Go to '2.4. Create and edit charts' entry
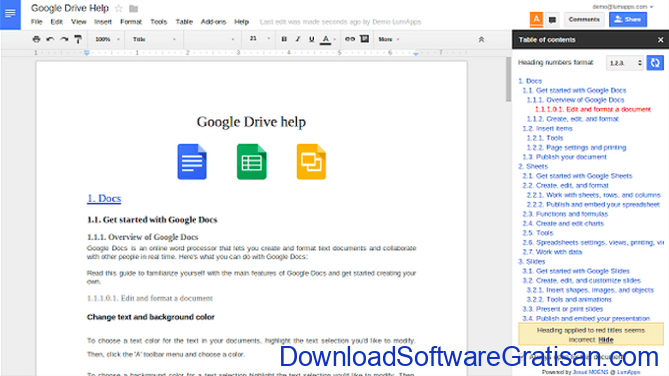This screenshot has height=376, width=669. click(x=563, y=223)
